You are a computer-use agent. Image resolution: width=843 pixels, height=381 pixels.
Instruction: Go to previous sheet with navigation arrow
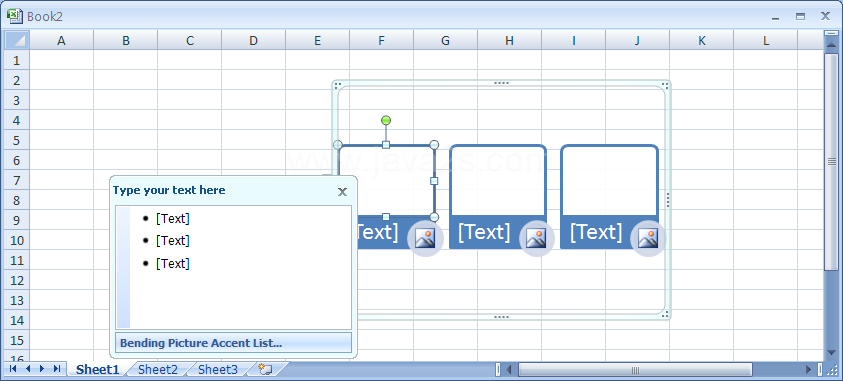point(28,369)
